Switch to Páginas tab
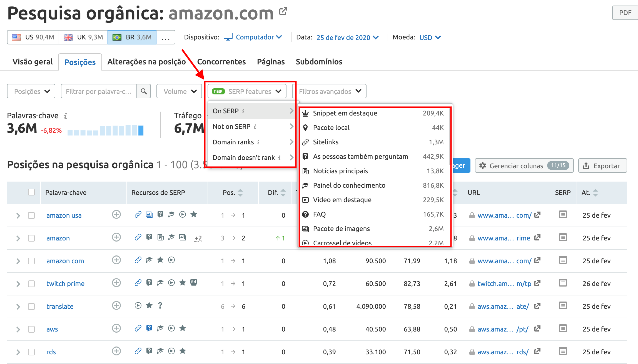 coord(271,62)
